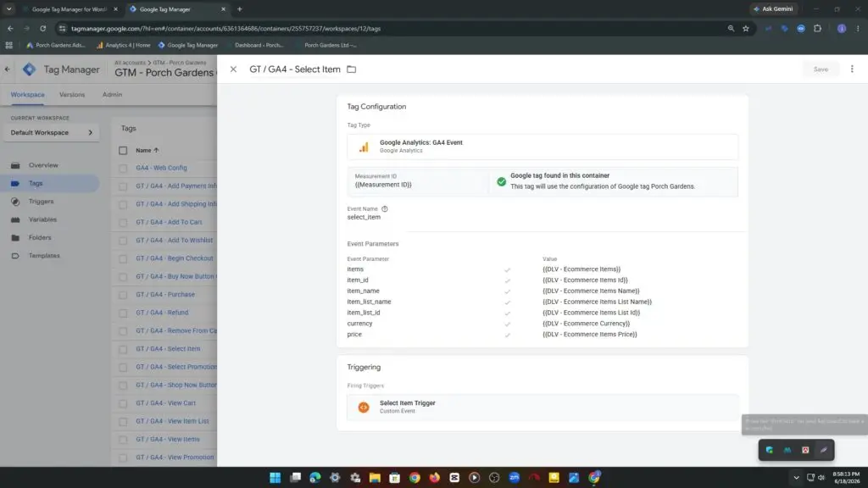Check the GA4 - Web Config checkbox
This screenshot has height=488, width=868.
pyautogui.click(x=123, y=169)
